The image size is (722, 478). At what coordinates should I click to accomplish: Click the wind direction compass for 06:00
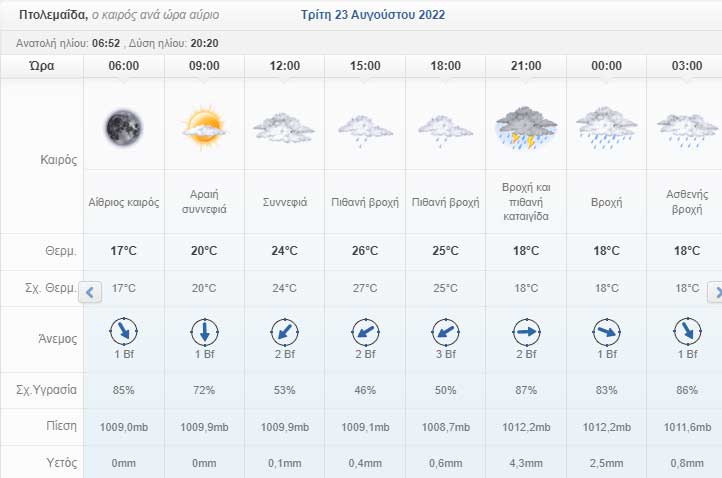123,332
